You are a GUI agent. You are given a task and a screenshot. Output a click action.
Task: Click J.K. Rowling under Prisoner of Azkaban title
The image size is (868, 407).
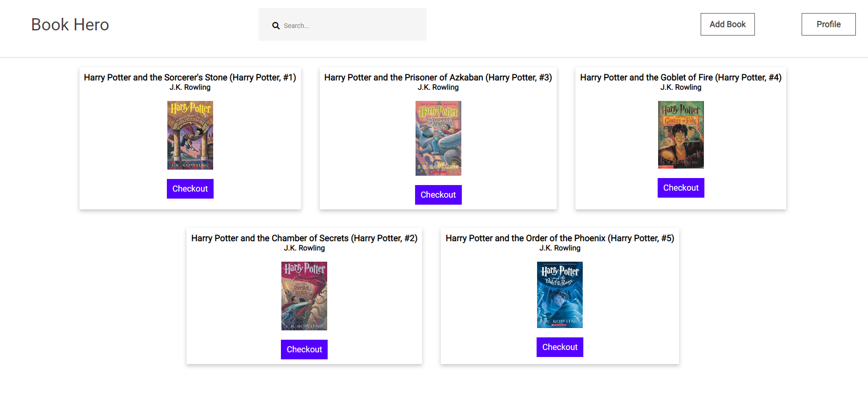coord(438,87)
